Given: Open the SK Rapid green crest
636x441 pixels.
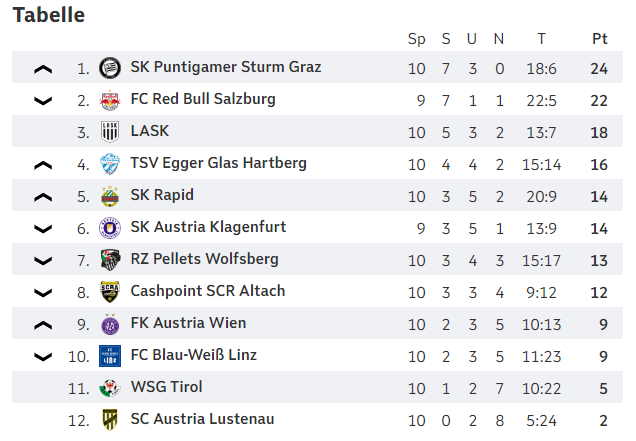Looking at the screenshot, I should (110, 196).
